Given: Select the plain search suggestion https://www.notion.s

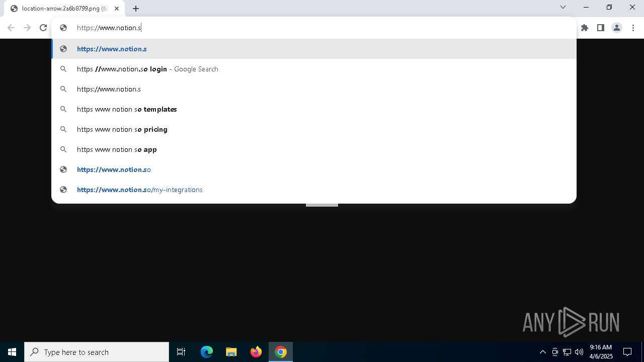Looking at the screenshot, I should click(x=314, y=89).
